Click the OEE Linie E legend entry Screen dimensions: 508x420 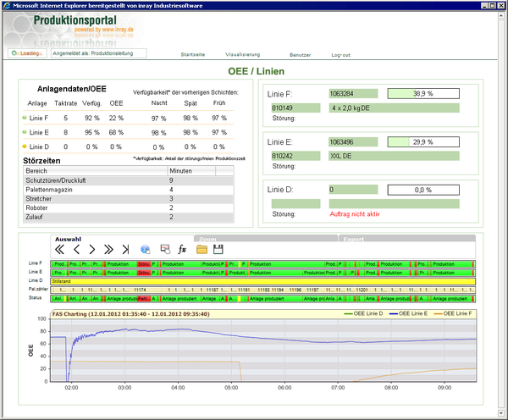coord(408,313)
